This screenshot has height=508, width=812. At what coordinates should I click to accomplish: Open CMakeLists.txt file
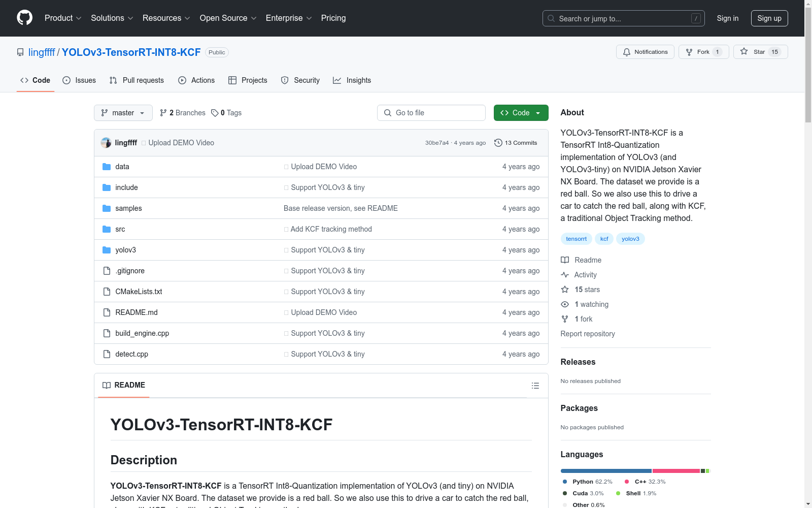click(139, 292)
